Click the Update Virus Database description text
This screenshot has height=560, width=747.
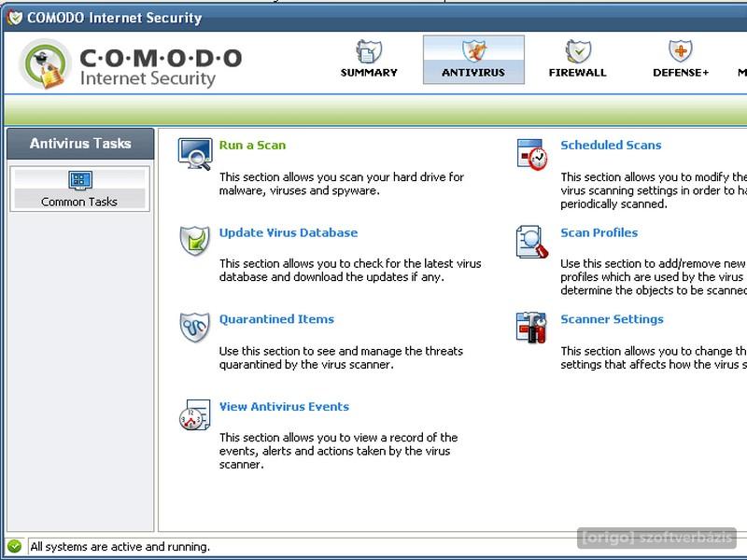coord(350,271)
